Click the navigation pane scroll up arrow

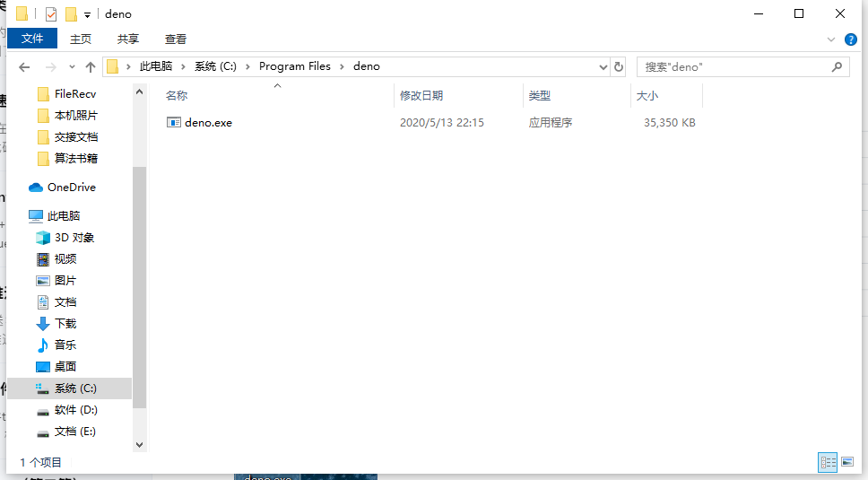[140, 92]
